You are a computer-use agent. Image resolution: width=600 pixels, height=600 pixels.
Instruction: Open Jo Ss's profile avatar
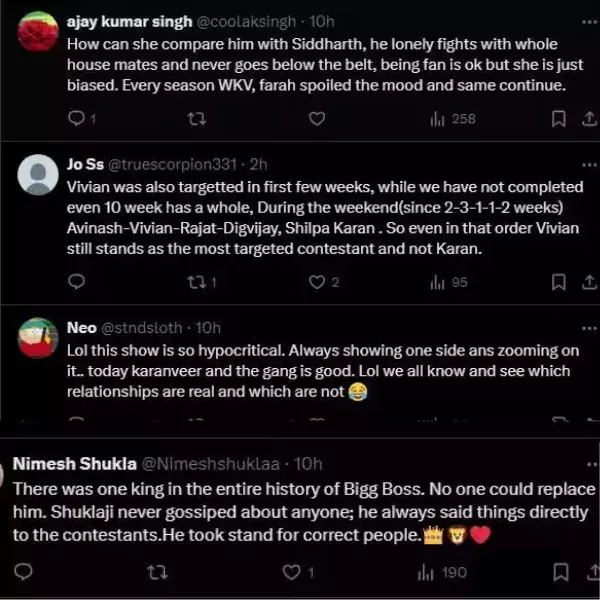tap(38, 176)
